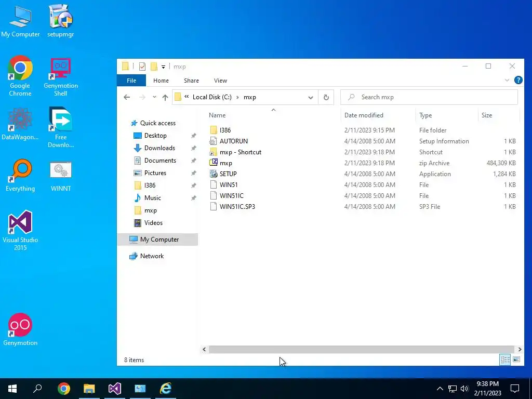
Task: Switch to the Home ribbon tab
Action: 161,81
